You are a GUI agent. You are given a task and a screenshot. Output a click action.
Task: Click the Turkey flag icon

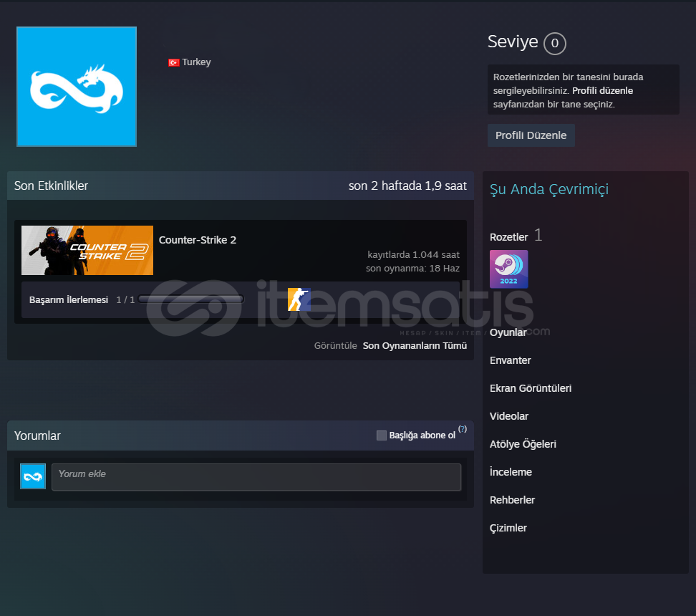click(173, 62)
